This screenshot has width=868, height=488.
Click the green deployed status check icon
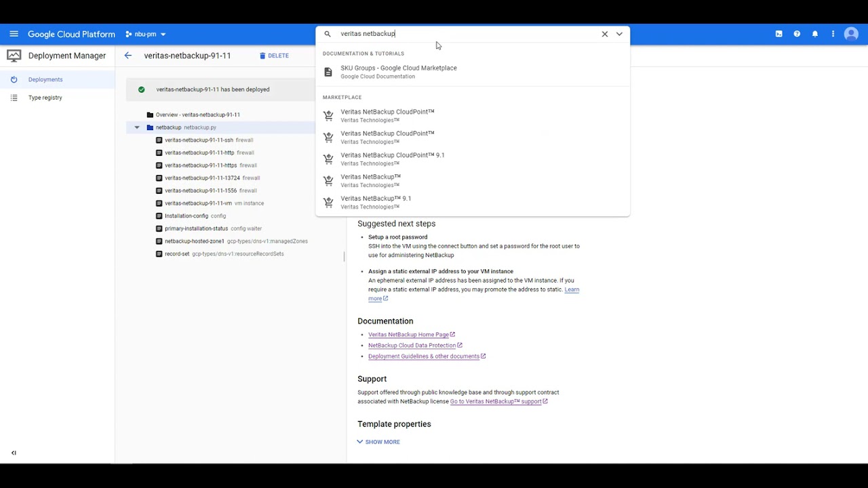click(x=141, y=89)
